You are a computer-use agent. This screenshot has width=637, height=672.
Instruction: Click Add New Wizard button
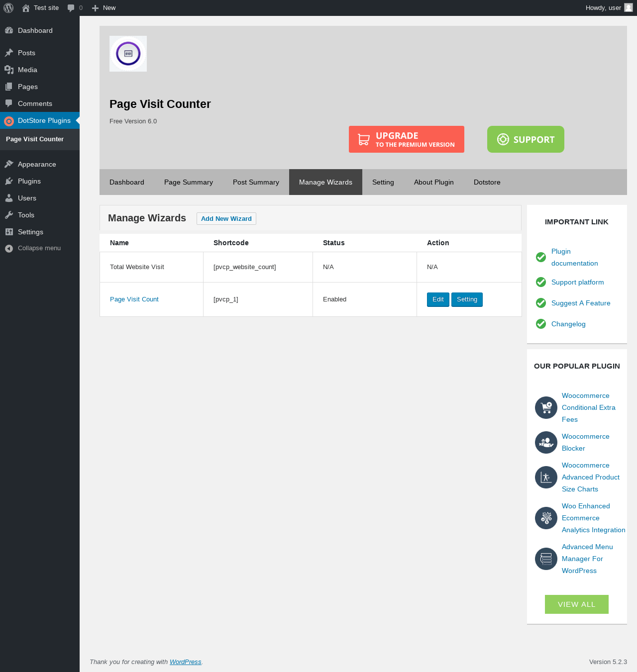click(226, 219)
